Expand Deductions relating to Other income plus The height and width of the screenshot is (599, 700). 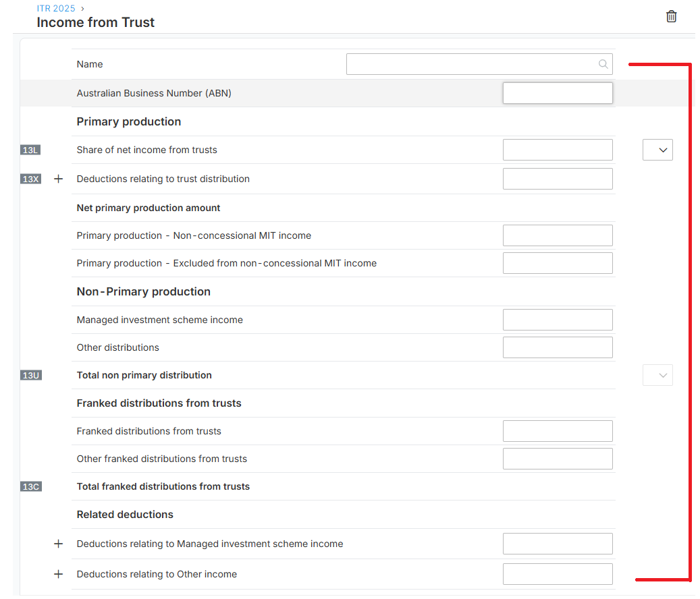(58, 574)
